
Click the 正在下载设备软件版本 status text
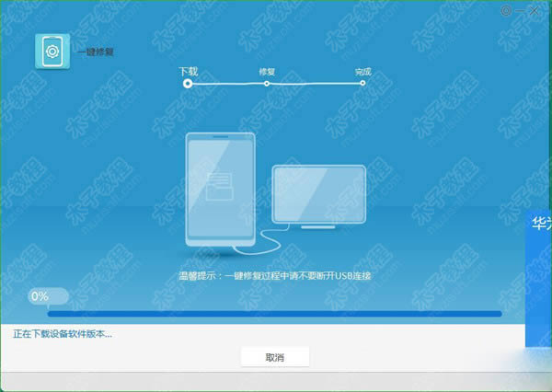pos(63,333)
